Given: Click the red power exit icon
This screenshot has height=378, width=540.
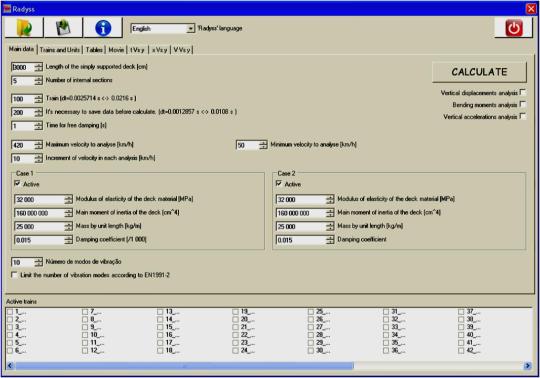Looking at the screenshot, I should coord(514,28).
